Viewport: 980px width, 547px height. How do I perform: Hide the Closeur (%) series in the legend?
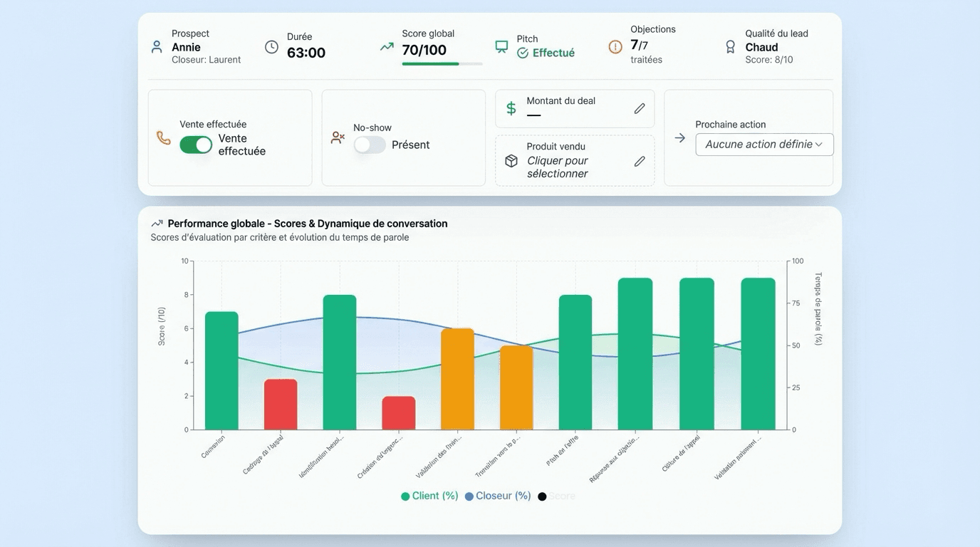[498, 495]
